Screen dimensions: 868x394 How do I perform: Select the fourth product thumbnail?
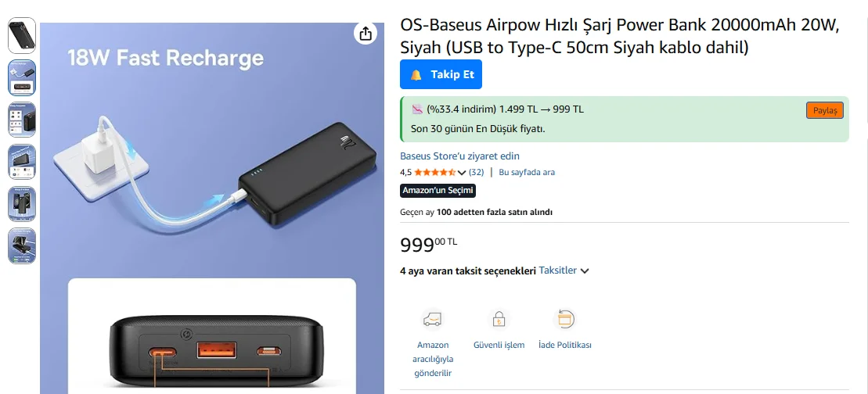[22, 162]
